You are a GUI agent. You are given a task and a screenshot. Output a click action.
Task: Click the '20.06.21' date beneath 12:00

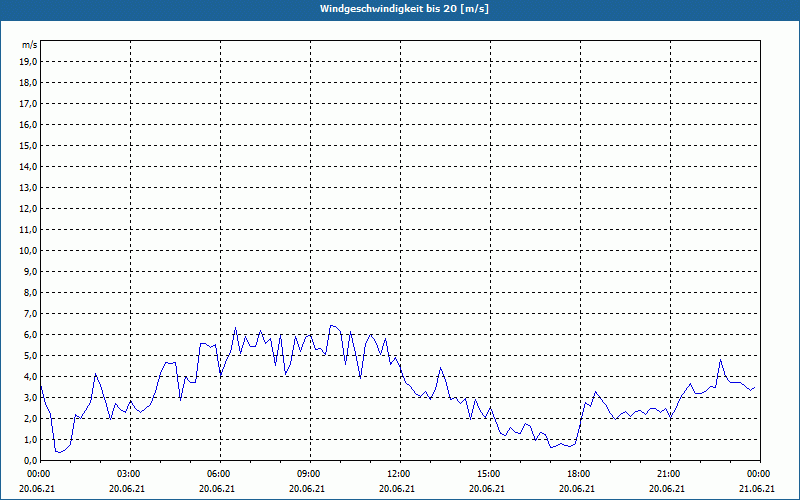397,488
